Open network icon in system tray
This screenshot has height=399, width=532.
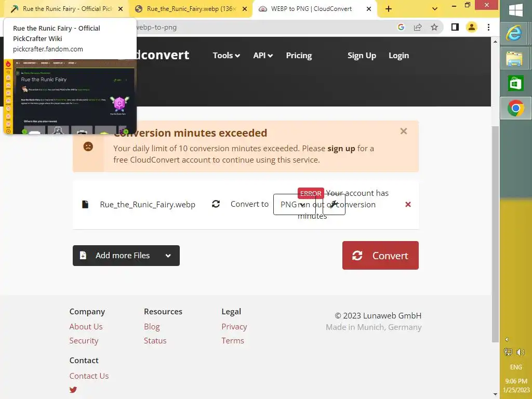[x=508, y=352]
